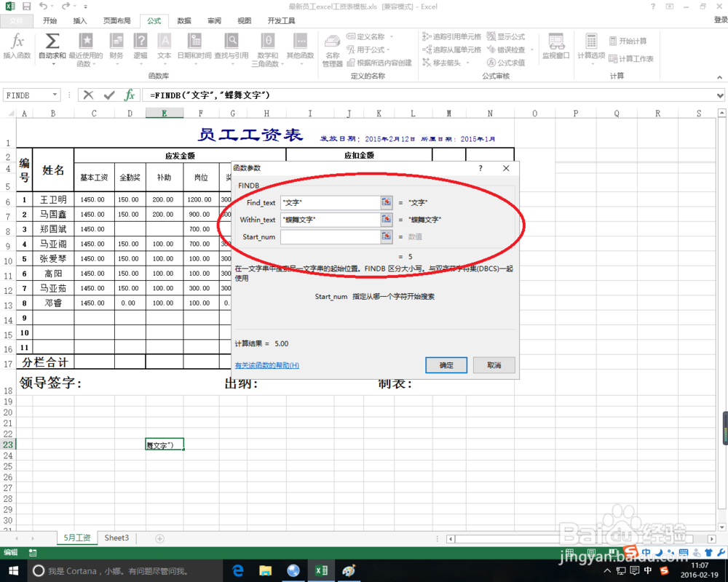
Task: Open the Name Manager (名称管理器)
Action: [x=332, y=47]
